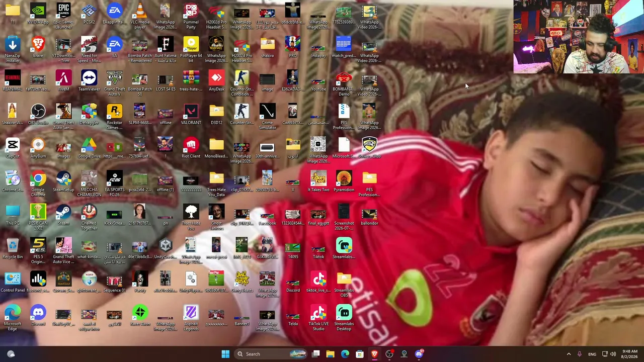Open the Windows Start menu
Image resolution: width=644 pixels, height=362 pixels.
pos(225,354)
